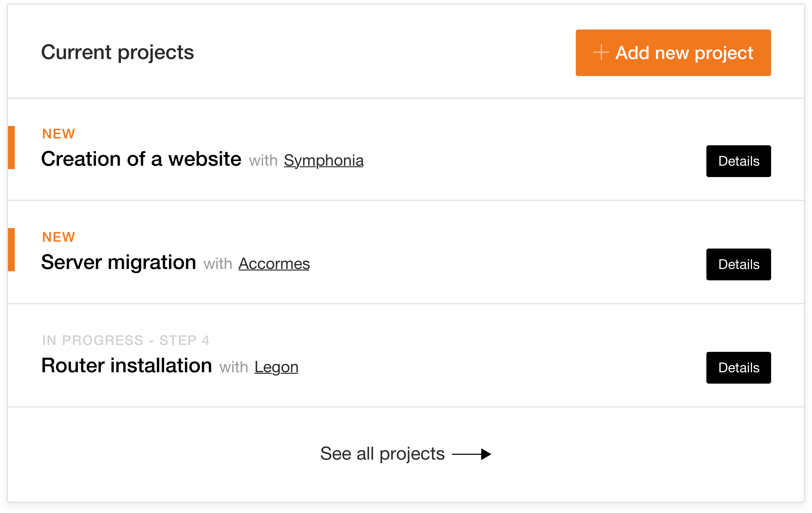Click the orange marker beside Server migration

(12, 250)
